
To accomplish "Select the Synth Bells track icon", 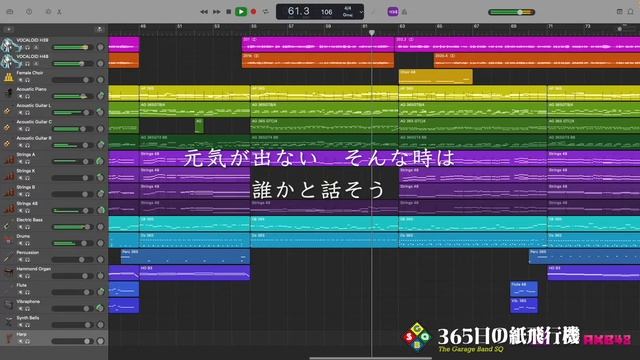I will pyautogui.click(x=8, y=322).
